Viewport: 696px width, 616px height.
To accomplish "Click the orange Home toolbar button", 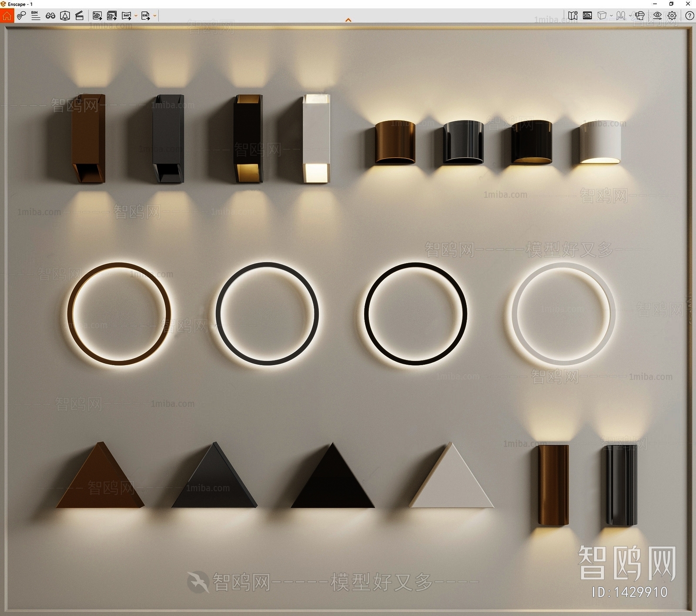I will (x=7, y=16).
